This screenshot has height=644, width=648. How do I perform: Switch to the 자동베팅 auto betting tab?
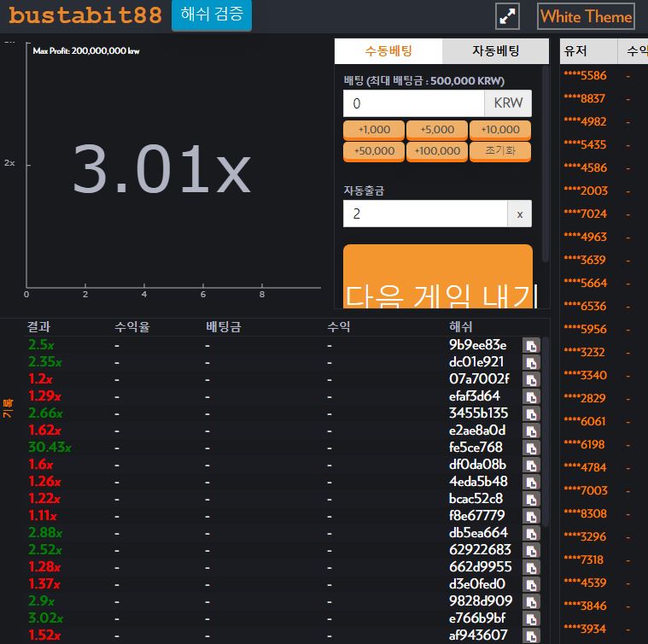pyautogui.click(x=495, y=51)
